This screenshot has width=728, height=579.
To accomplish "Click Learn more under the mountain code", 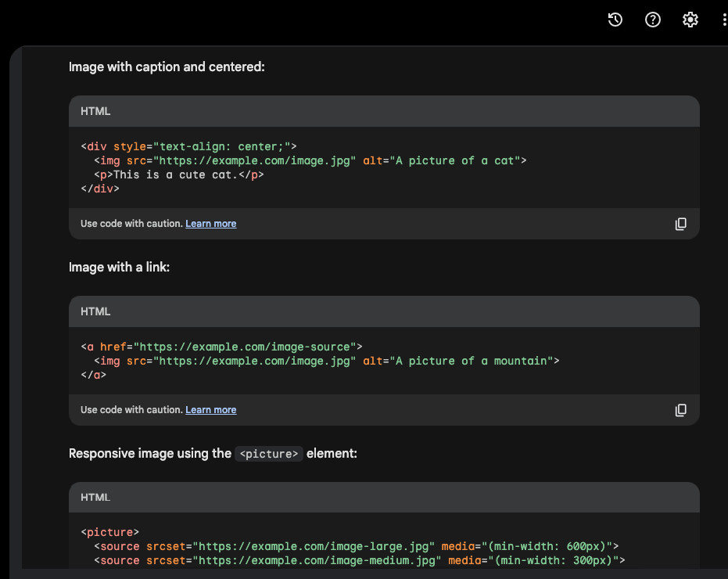I will [210, 410].
